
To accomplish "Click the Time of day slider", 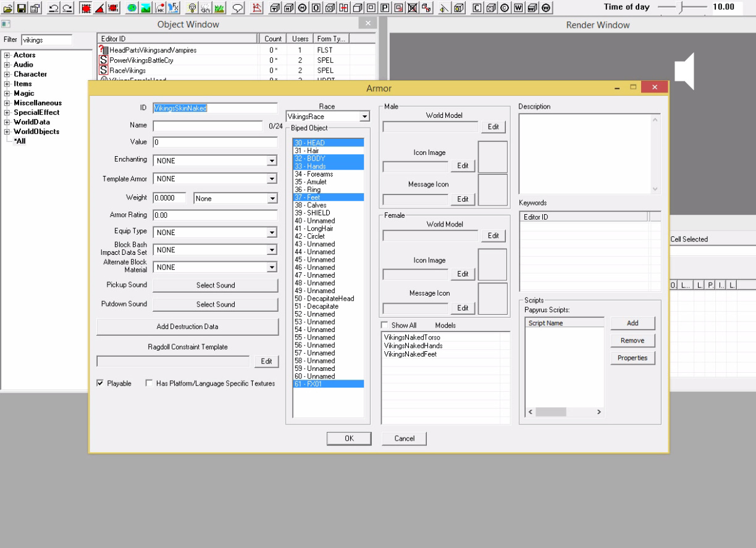I will coord(681,7).
